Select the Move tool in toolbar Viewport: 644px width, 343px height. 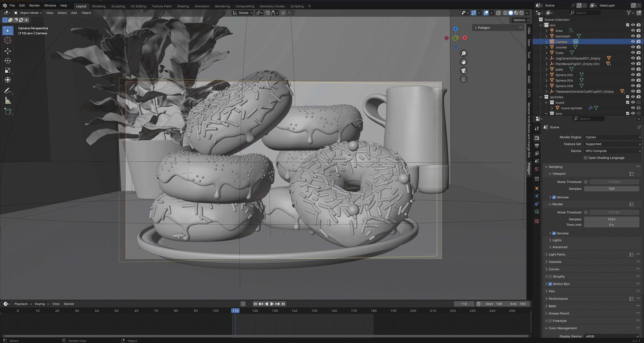click(x=8, y=51)
